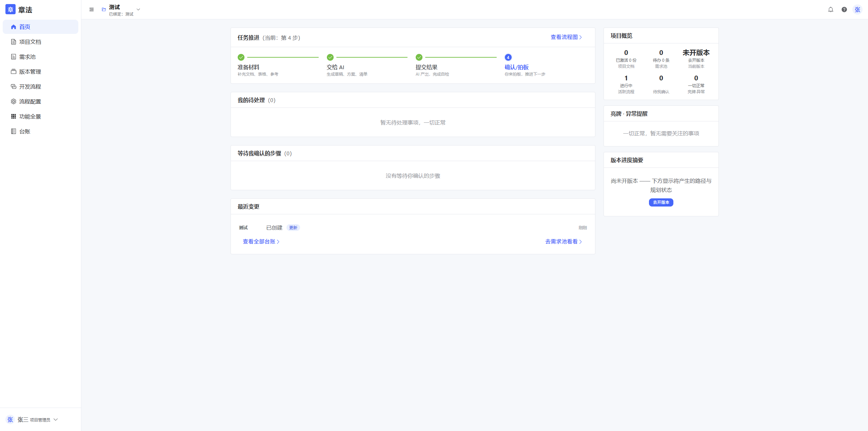Click the box icon beside 版本管理
Screen dimensions: 868x431
tap(14, 72)
